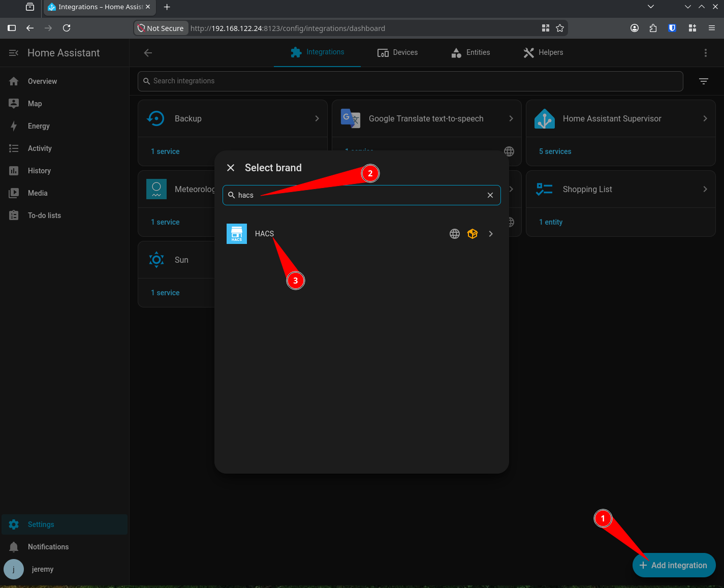This screenshot has width=724, height=588.
Task: Open Settings in the sidebar
Action: point(64,524)
